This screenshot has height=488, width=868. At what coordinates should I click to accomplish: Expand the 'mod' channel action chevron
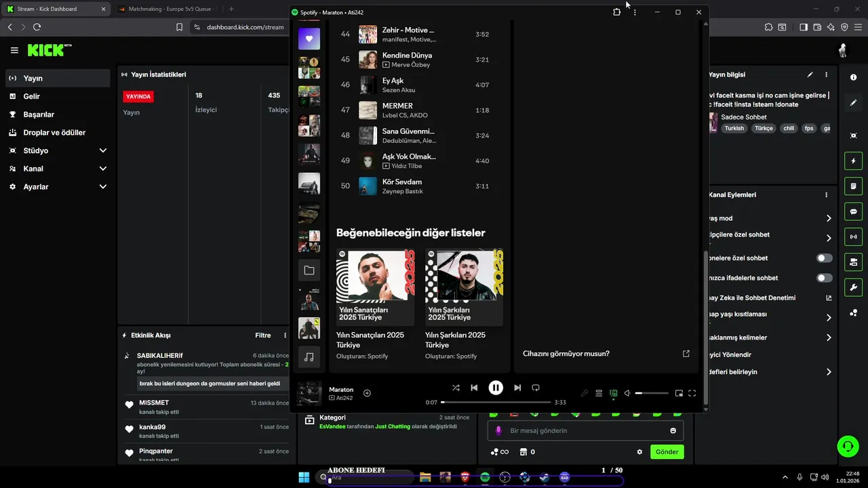pyautogui.click(x=829, y=218)
